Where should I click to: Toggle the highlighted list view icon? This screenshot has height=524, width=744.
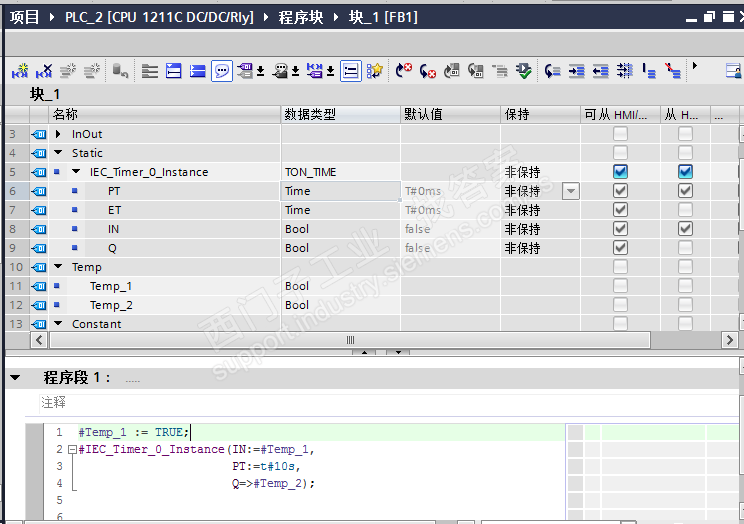click(x=351, y=71)
